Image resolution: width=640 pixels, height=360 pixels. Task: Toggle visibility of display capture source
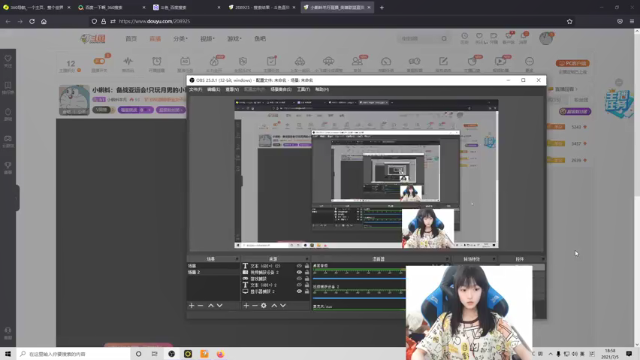(299, 291)
